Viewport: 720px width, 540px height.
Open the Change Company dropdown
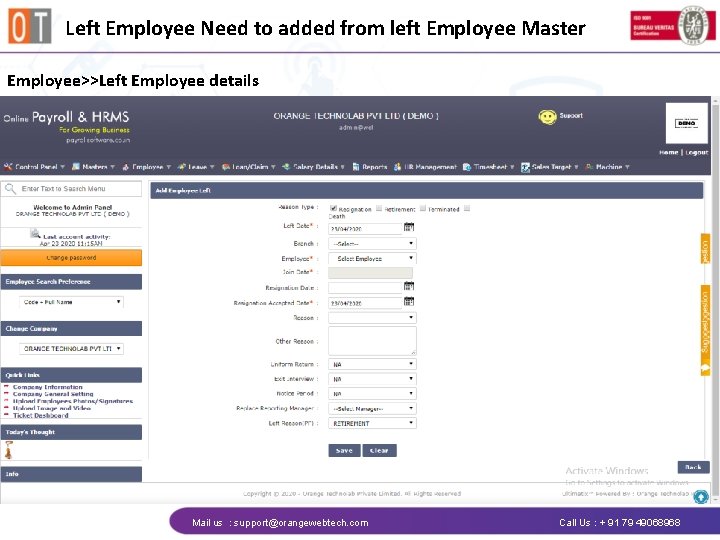click(x=72, y=349)
